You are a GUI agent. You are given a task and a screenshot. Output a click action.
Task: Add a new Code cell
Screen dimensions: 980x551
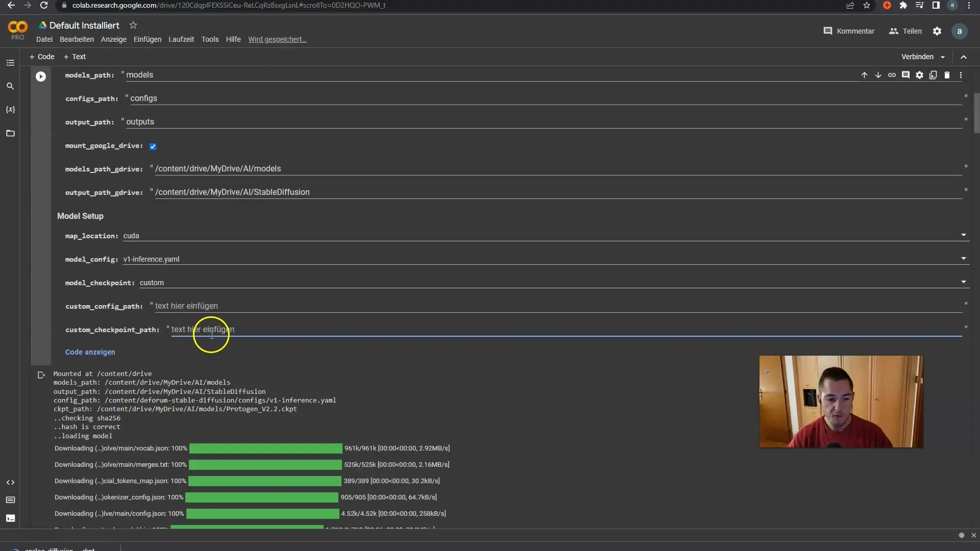pos(42,57)
